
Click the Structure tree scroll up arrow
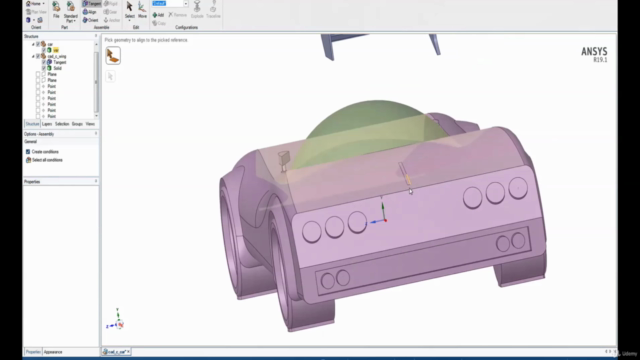coord(96,44)
